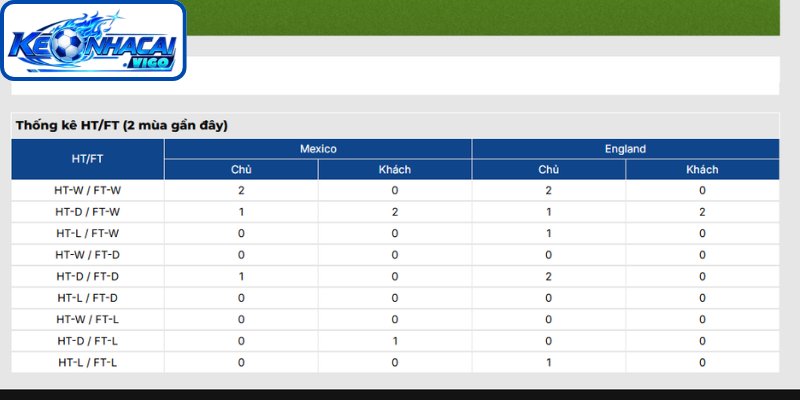Click the Khách subheader under Mexico
Screen dimensions: 800x400
pos(395,170)
